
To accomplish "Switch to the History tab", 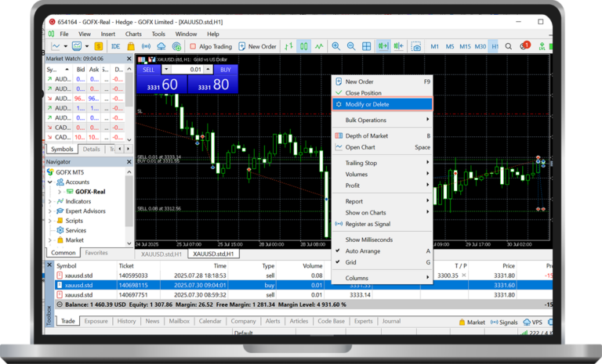I will 126,321.
